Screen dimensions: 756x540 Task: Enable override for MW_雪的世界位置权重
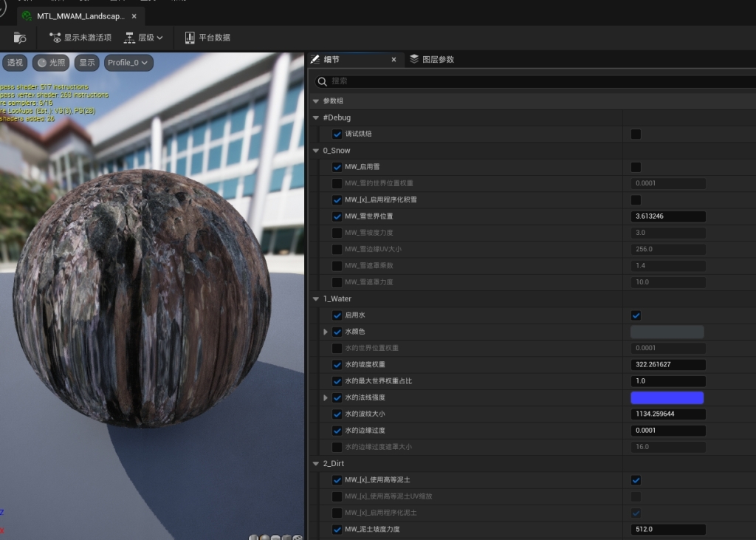[337, 183]
